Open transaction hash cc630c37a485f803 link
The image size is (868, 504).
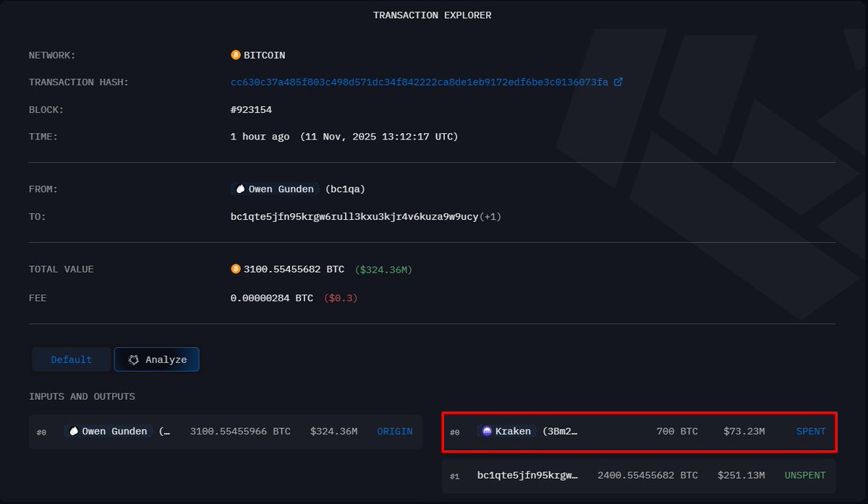(418, 82)
